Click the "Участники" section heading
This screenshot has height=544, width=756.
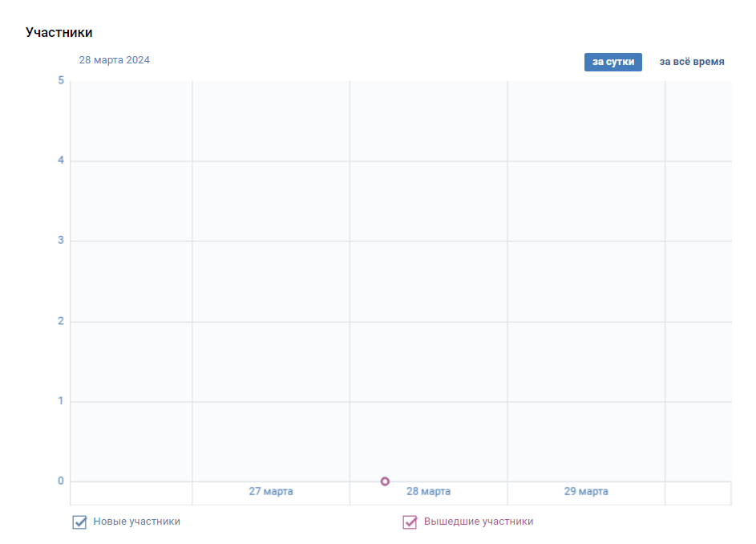(x=59, y=32)
